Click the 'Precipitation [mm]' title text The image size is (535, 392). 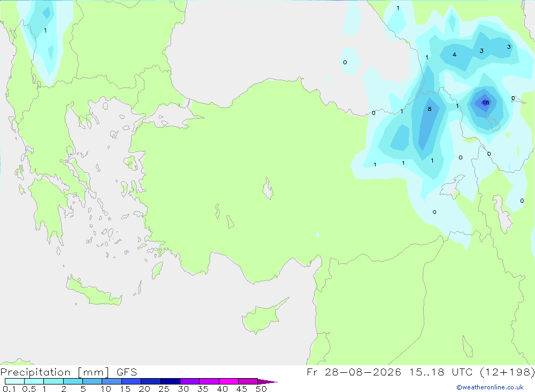(55, 372)
